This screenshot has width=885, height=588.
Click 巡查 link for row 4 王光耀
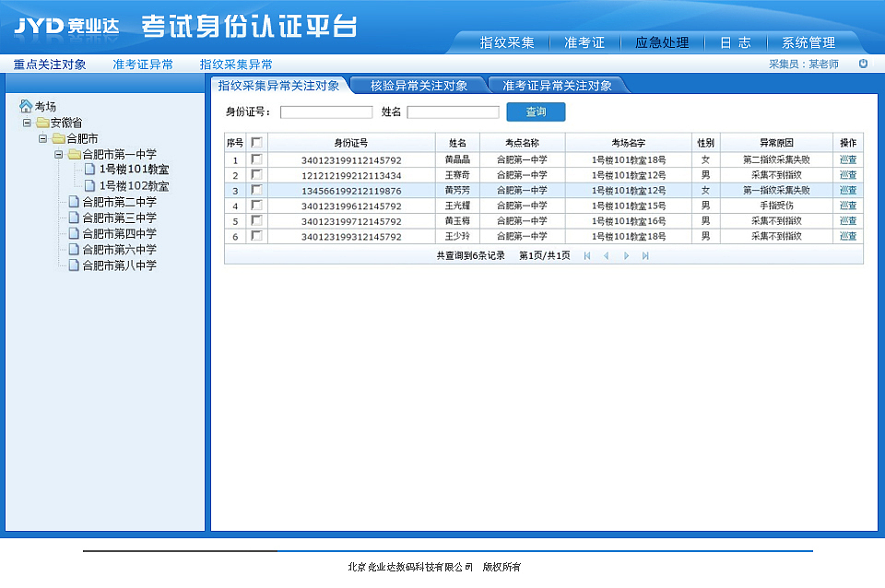(848, 206)
